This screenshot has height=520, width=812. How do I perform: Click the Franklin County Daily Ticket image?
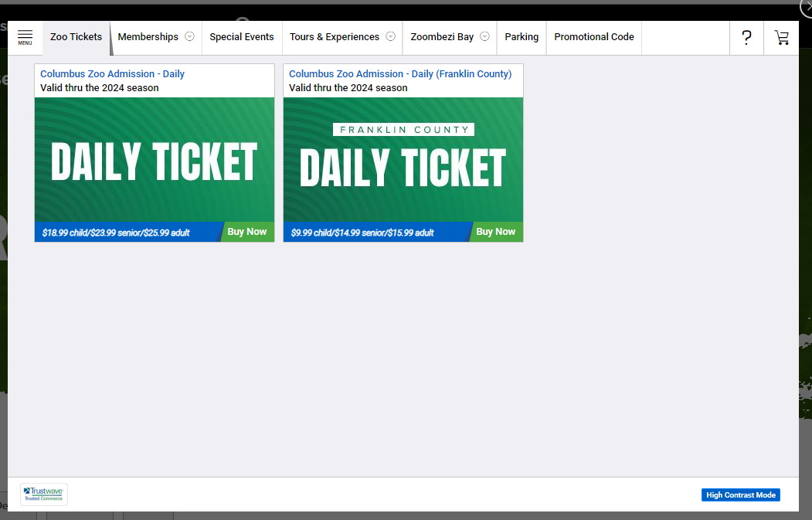[403, 159]
